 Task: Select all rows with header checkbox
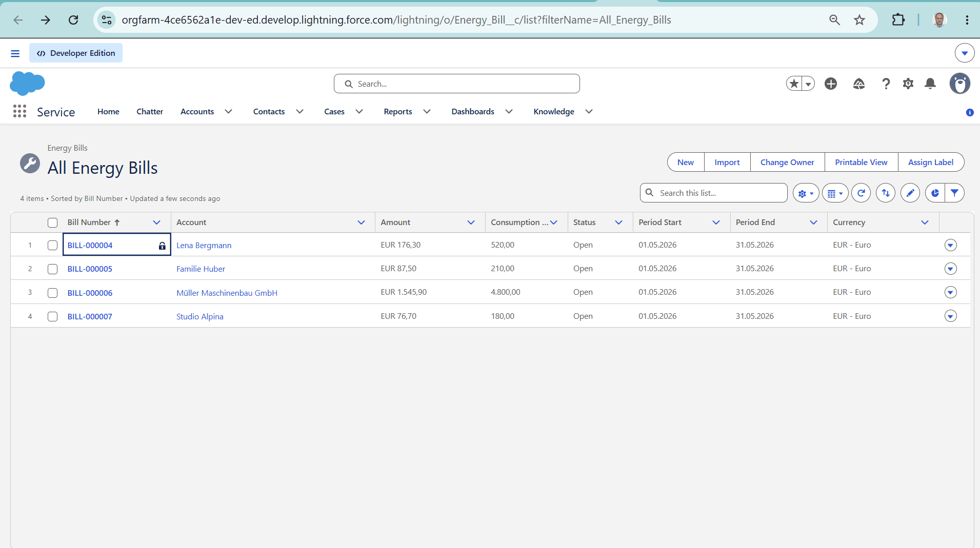52,222
